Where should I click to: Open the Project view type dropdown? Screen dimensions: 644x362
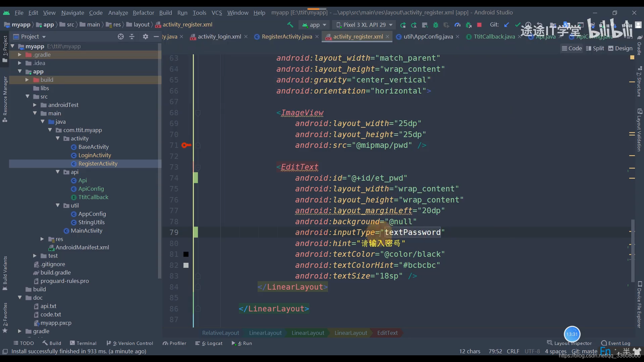click(30, 37)
